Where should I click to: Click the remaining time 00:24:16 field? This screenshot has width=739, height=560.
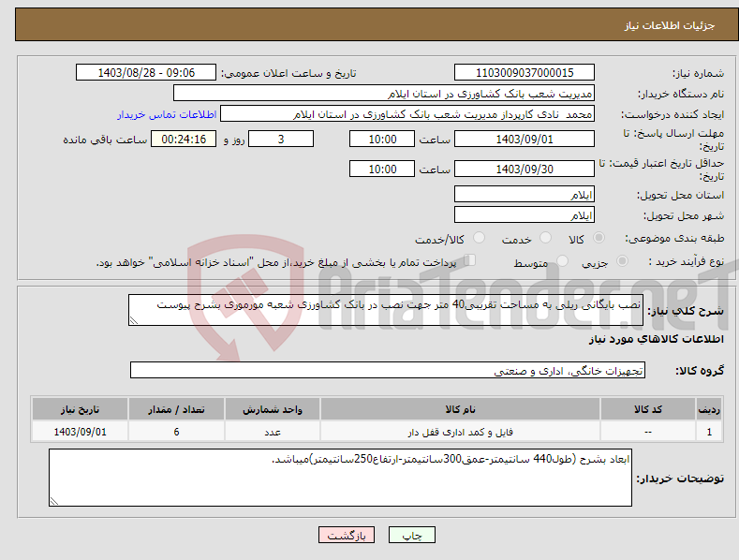click(184, 139)
